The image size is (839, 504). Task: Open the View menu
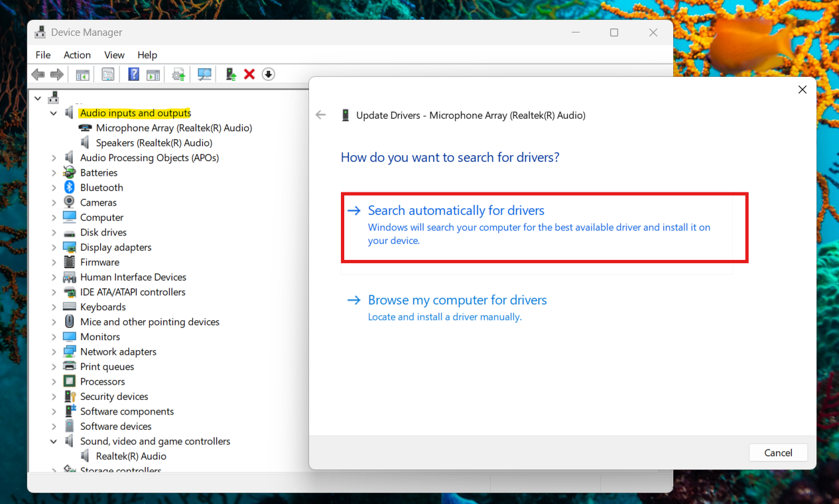(113, 54)
